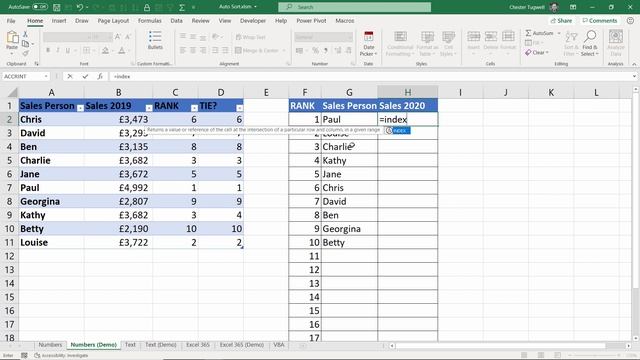Collapse the ribbon with the caret

click(634, 64)
